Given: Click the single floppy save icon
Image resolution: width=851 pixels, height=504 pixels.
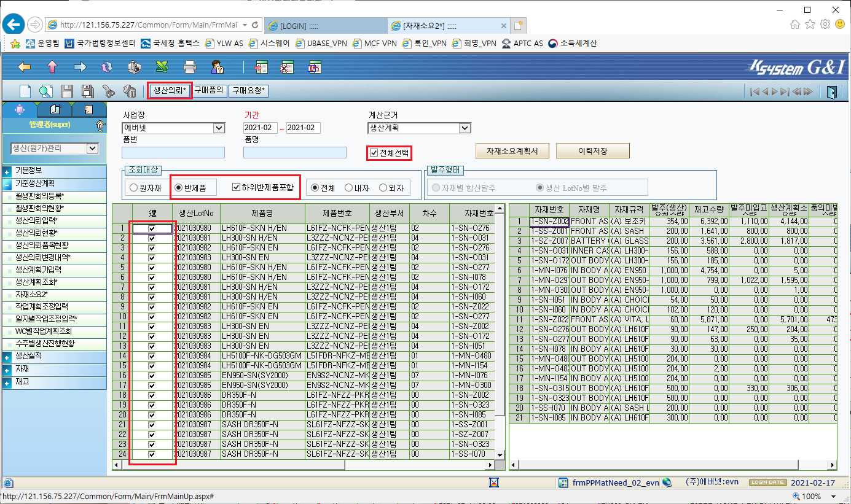Looking at the screenshot, I should [67, 91].
